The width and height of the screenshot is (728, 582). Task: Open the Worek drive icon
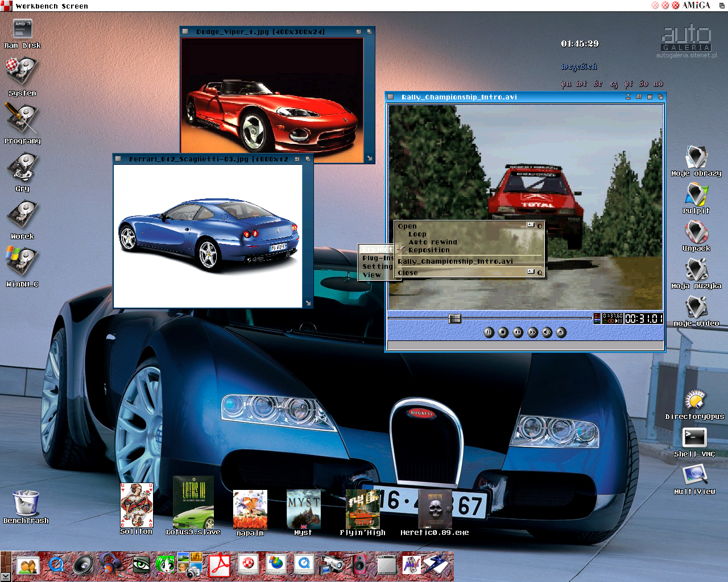pos(22,215)
